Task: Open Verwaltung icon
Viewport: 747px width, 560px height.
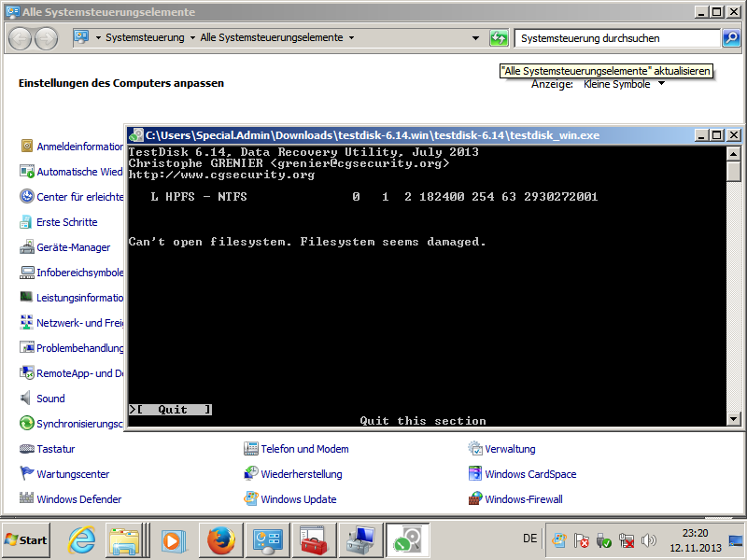Action: coord(475,449)
